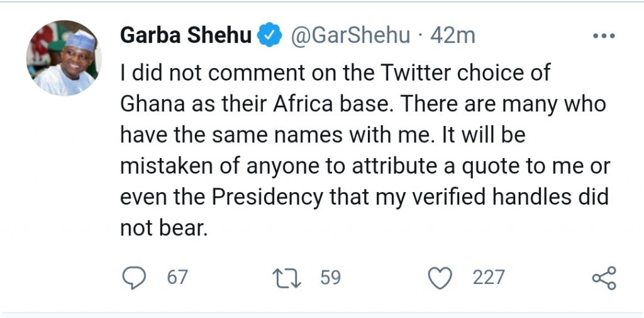Click the word "Presidency" in the tweet
The image size is (644, 318).
[269, 198]
